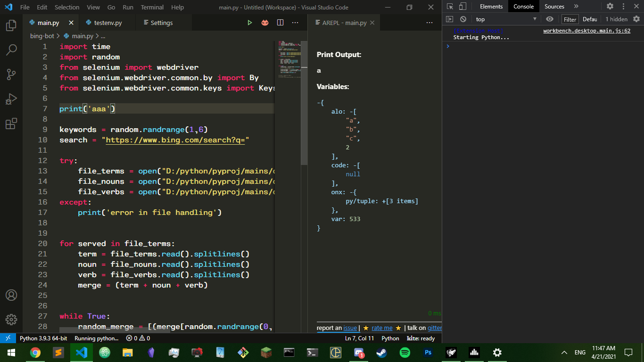
Task: Open the Terminal menu
Action: [x=152, y=7]
